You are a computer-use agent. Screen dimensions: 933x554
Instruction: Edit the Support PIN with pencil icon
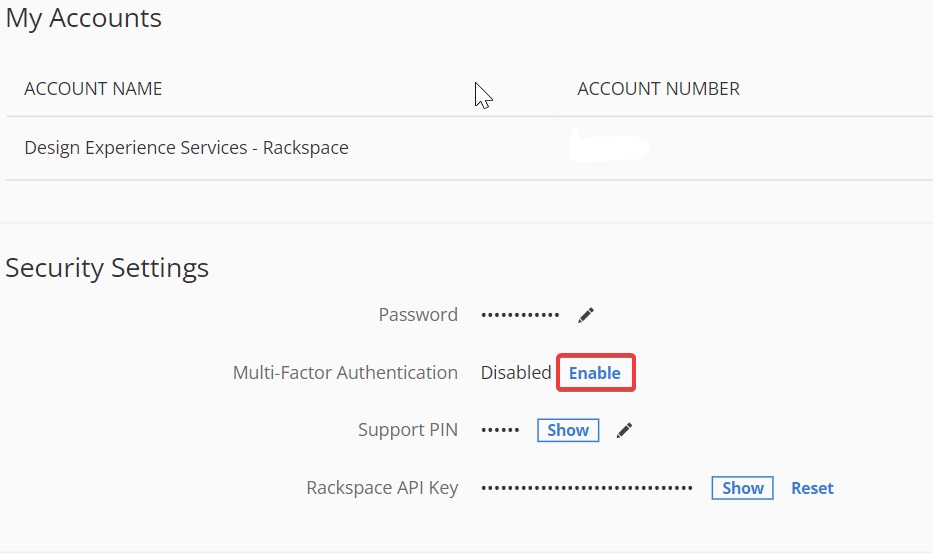click(624, 430)
